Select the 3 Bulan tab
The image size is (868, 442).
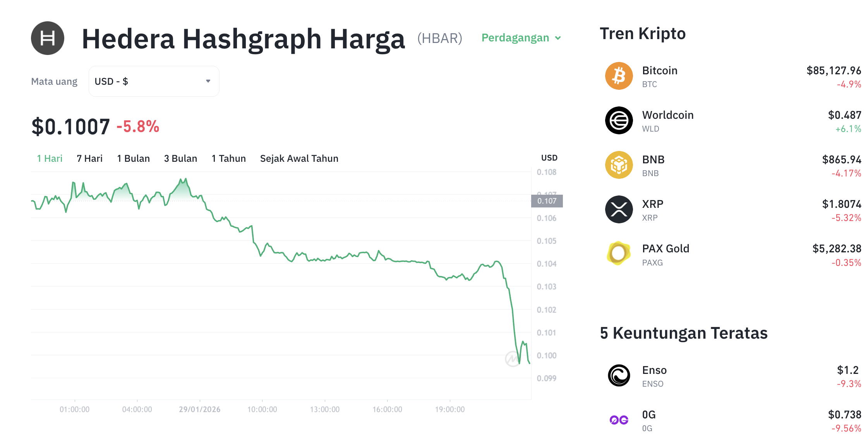click(180, 158)
